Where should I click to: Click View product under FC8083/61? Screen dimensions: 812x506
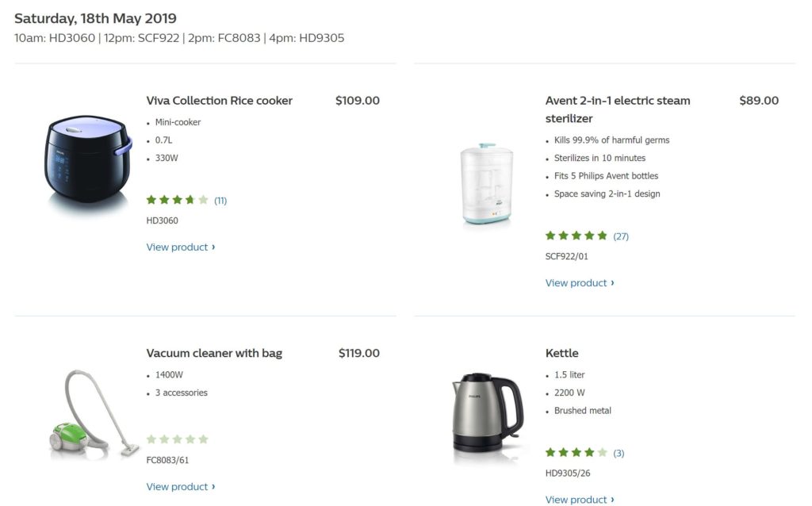[180, 487]
